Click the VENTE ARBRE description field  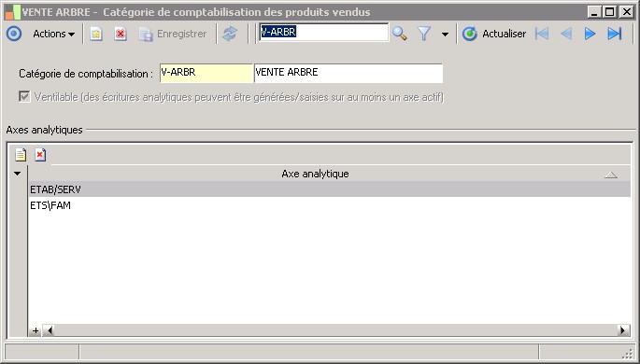(x=348, y=73)
